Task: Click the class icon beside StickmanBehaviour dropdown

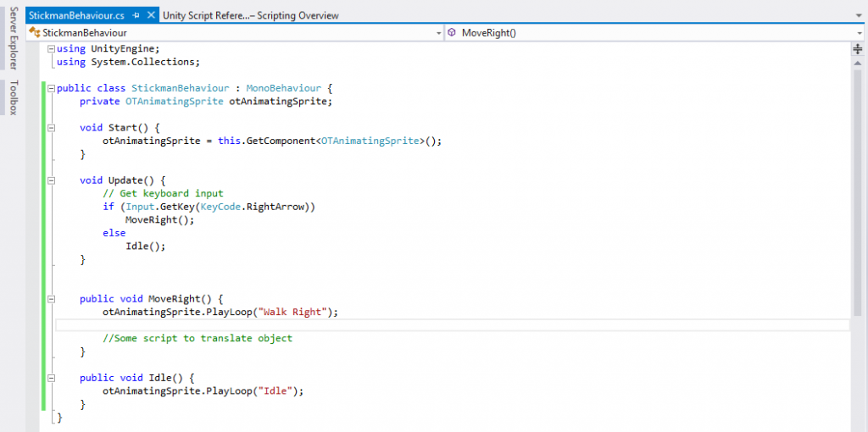Action: (35, 33)
